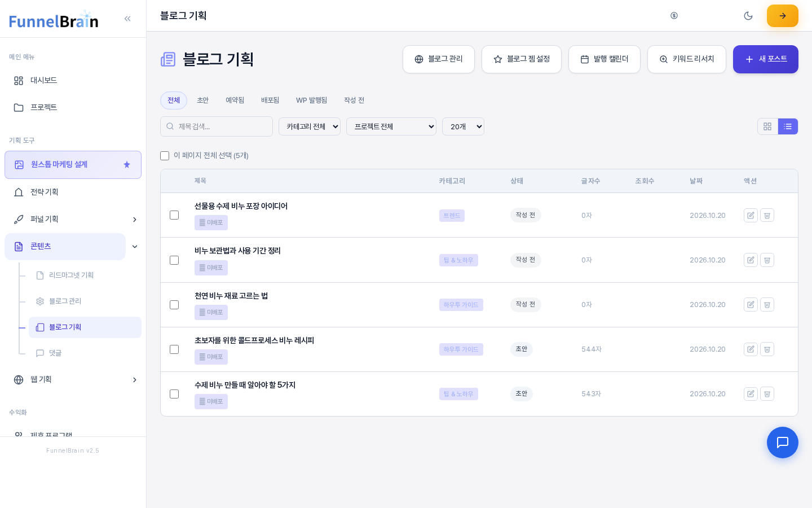Select checkbox for 수제 비누 만들 때 알아야 할 5가지
The width and height of the screenshot is (812, 508).
coord(174,394)
